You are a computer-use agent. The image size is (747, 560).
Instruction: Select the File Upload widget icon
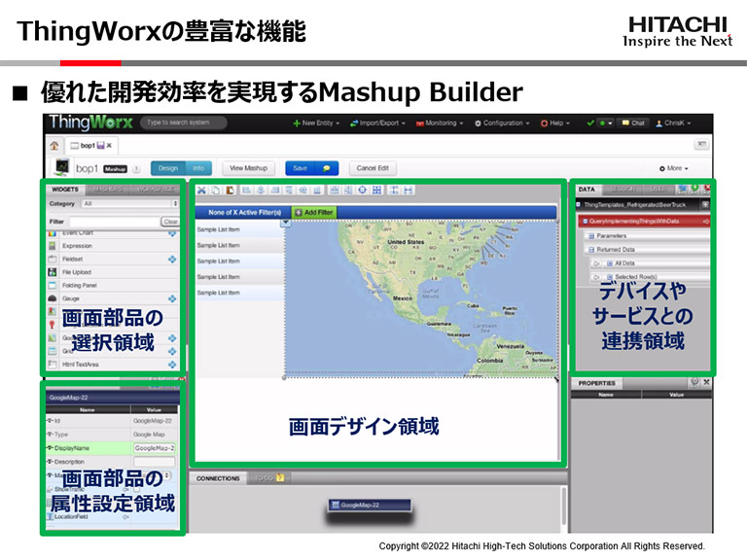point(53,272)
